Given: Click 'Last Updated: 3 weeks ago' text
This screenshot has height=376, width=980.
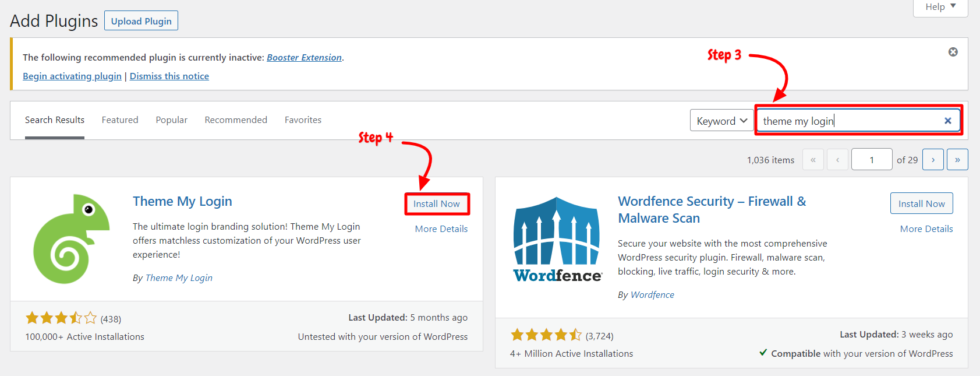Looking at the screenshot, I should (x=896, y=335).
